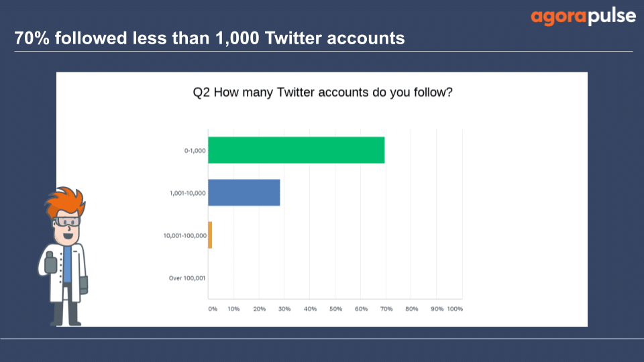Click the blue 1,001-10,000 bar
This screenshot has height=362, width=644.
(x=244, y=192)
